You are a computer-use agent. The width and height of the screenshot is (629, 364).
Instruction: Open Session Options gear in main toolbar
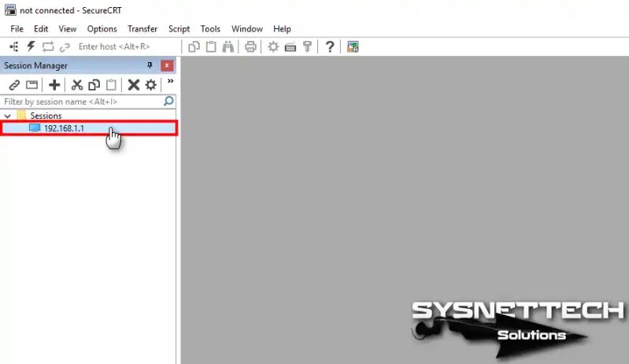coord(273,47)
